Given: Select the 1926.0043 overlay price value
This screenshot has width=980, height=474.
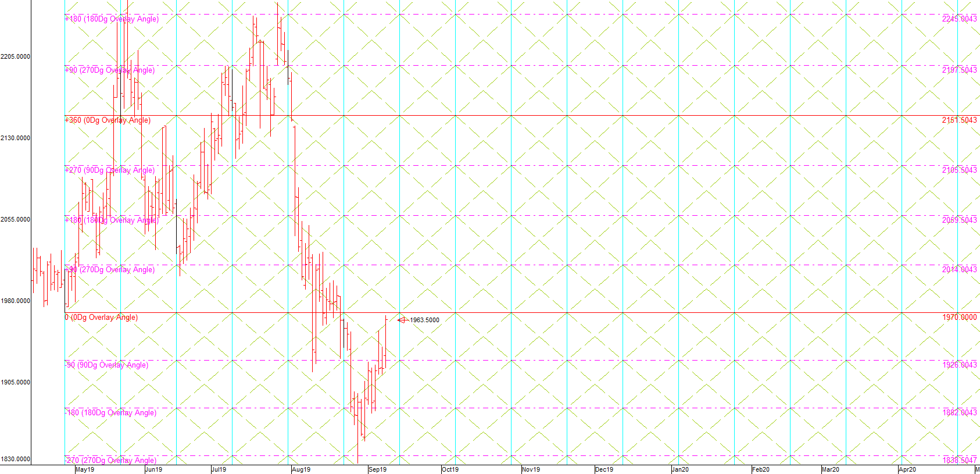Looking at the screenshot, I should tap(960, 365).
